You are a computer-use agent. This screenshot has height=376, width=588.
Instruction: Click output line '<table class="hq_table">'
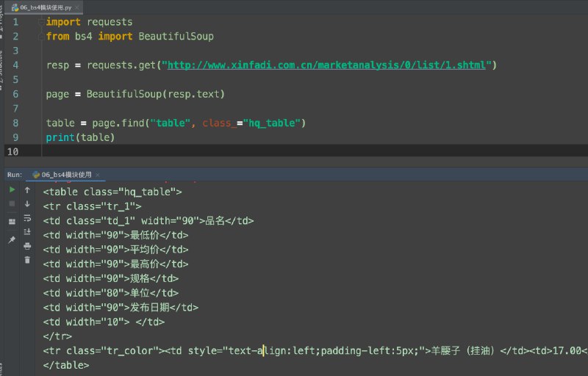click(112, 192)
